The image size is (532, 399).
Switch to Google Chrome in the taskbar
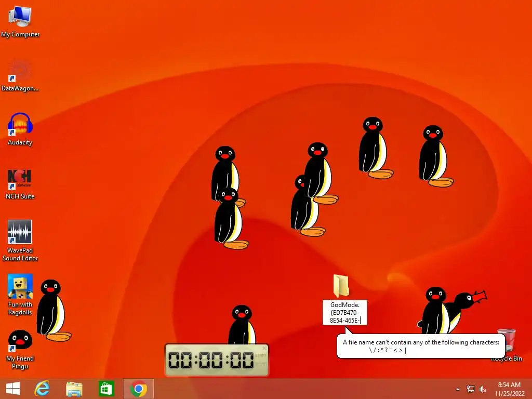(x=138, y=389)
